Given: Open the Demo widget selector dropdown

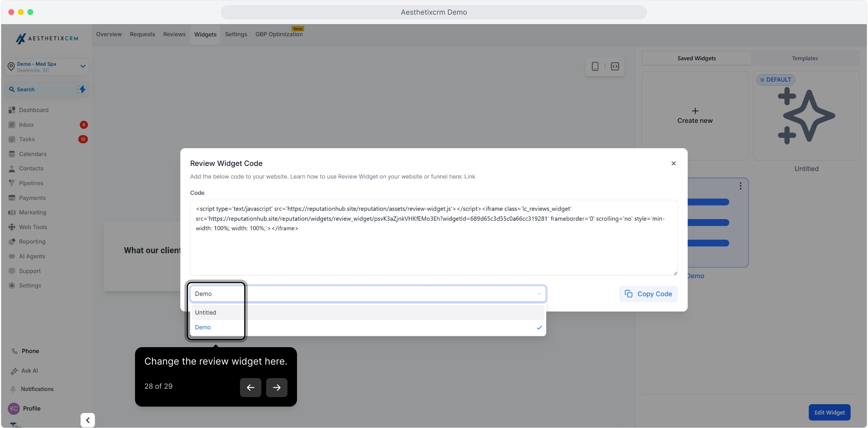Looking at the screenshot, I should click(368, 294).
